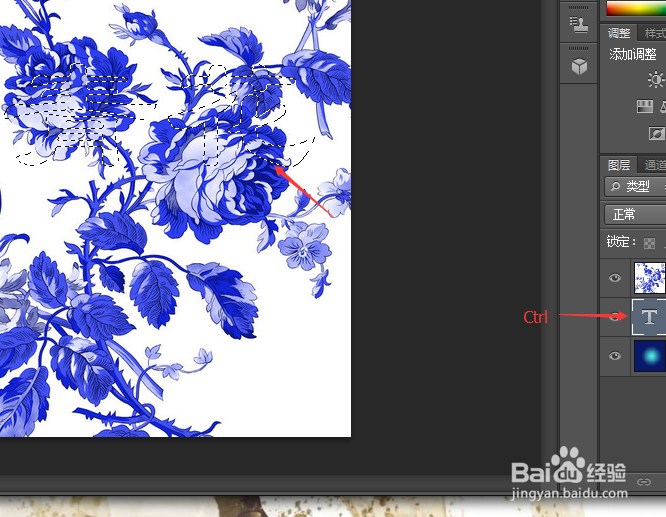This screenshot has height=517, width=666.
Task: Select the blue gradient layer thumbnail
Action: 649,356
